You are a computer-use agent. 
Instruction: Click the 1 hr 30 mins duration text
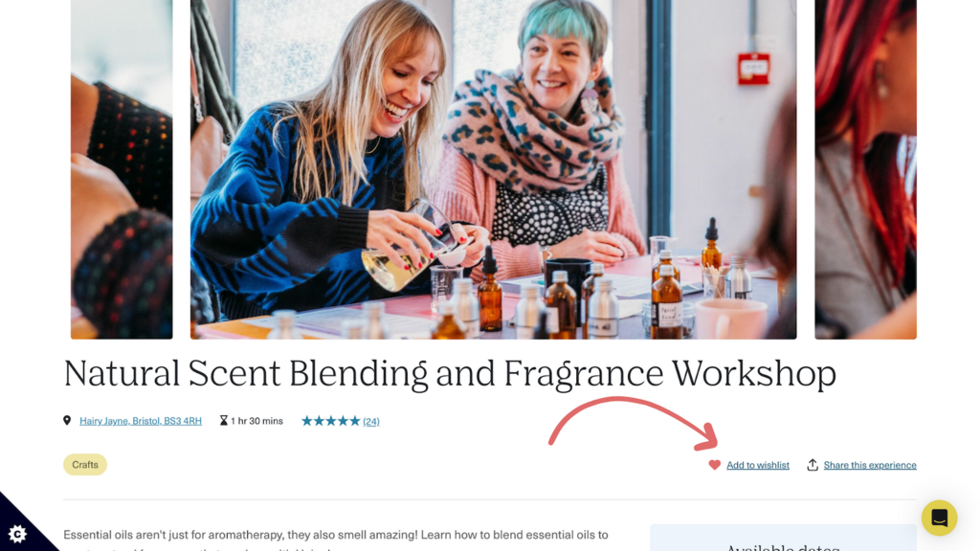tap(256, 421)
